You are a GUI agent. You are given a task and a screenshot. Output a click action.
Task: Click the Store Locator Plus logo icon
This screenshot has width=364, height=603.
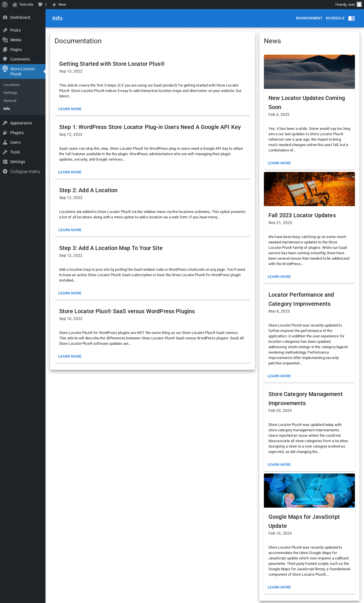coord(5,69)
